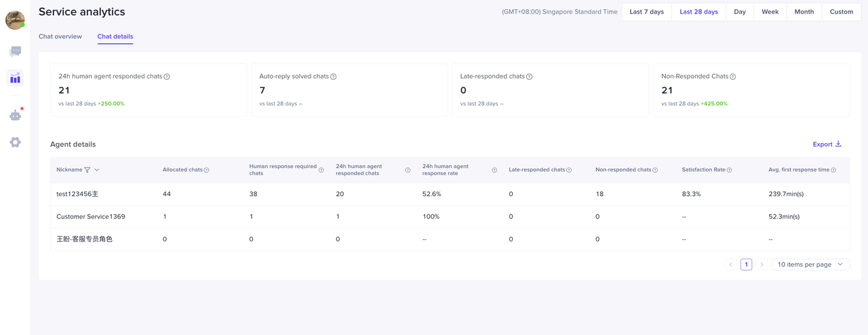The image size is (868, 335).
Task: Show help for Avg. first response time
Action: (x=833, y=170)
